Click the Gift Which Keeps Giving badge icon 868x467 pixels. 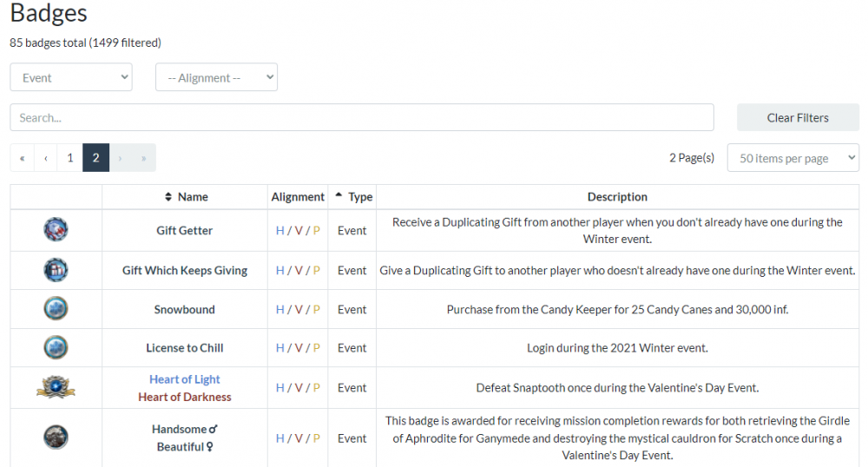click(56, 270)
